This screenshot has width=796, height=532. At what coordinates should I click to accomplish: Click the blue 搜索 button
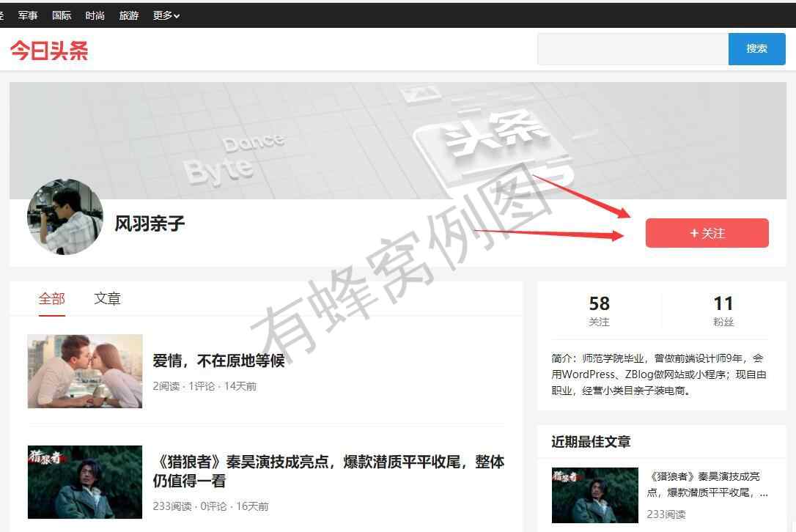757,49
